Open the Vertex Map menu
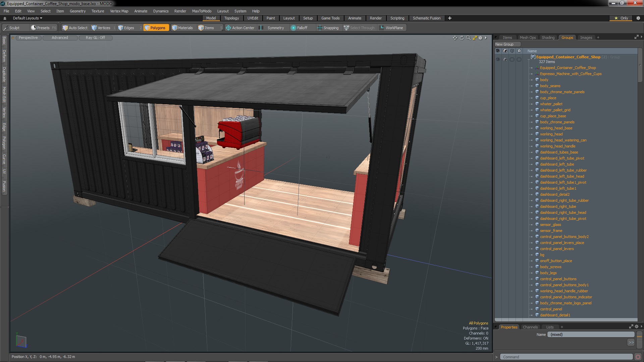 (x=119, y=11)
